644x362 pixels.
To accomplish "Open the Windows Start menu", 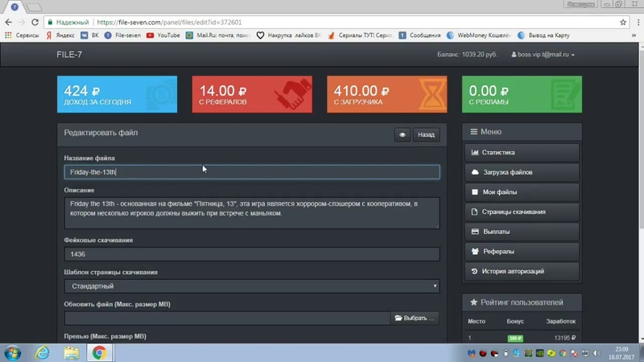I will coord(13,352).
